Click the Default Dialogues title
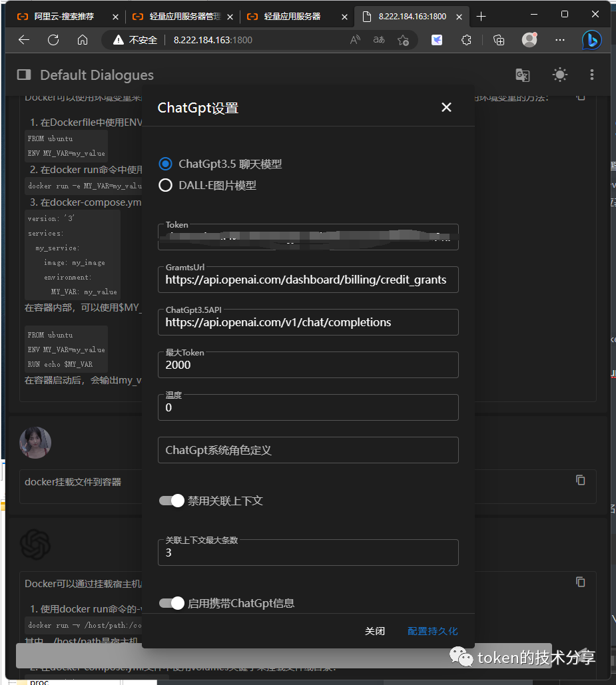616x685 pixels. [x=97, y=75]
